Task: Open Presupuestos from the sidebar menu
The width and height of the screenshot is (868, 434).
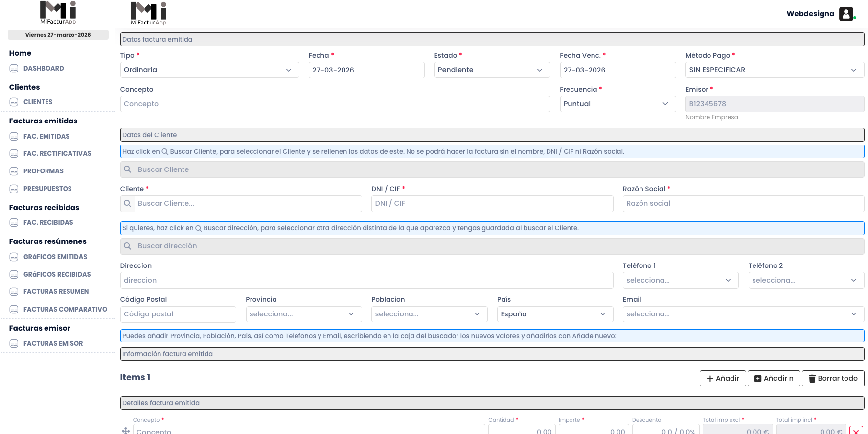Action: pos(47,189)
